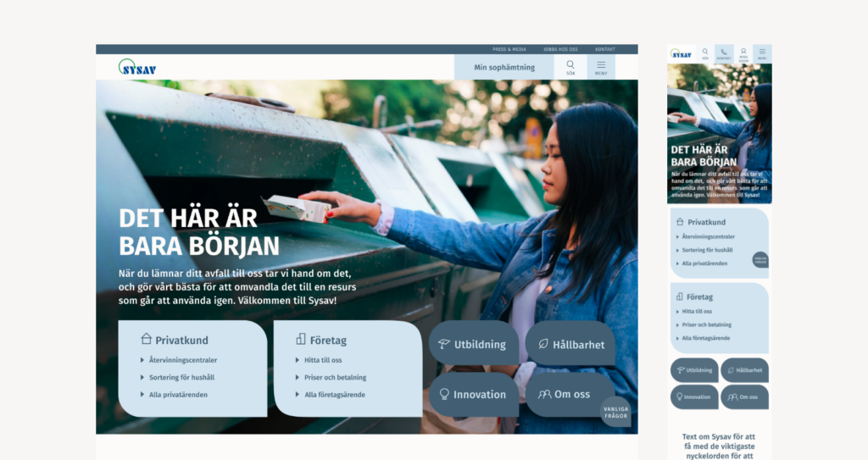This screenshot has width=868, height=460.
Task: Open desktop Hitta till oss link
Action: (323, 360)
